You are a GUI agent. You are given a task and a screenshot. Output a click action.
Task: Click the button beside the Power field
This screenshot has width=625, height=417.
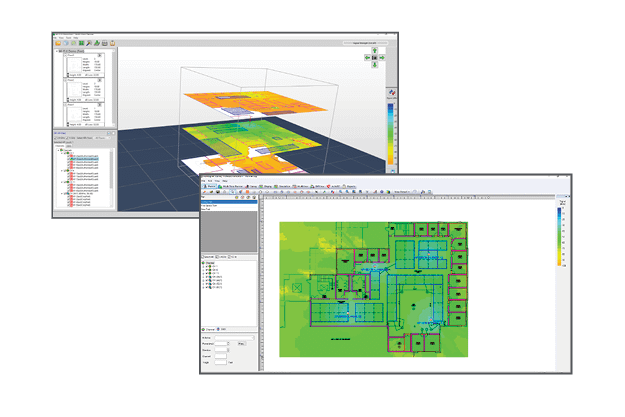pyautogui.click(x=241, y=345)
